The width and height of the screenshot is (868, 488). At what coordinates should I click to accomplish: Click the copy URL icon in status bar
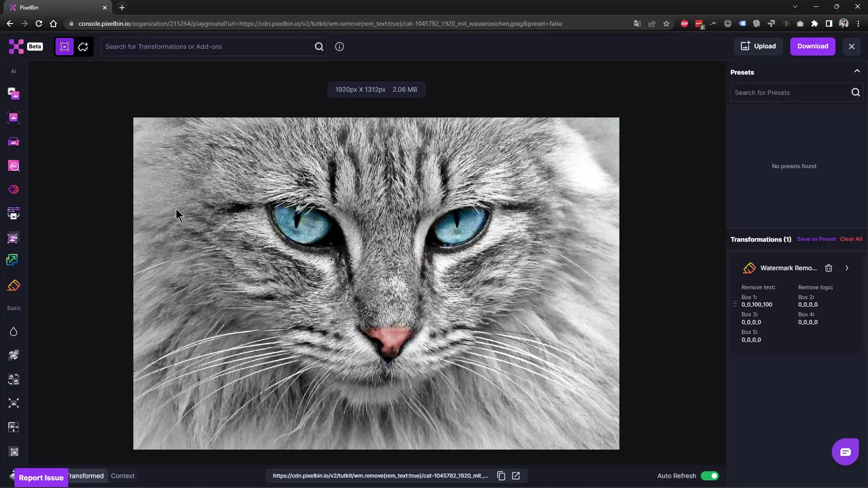click(501, 475)
